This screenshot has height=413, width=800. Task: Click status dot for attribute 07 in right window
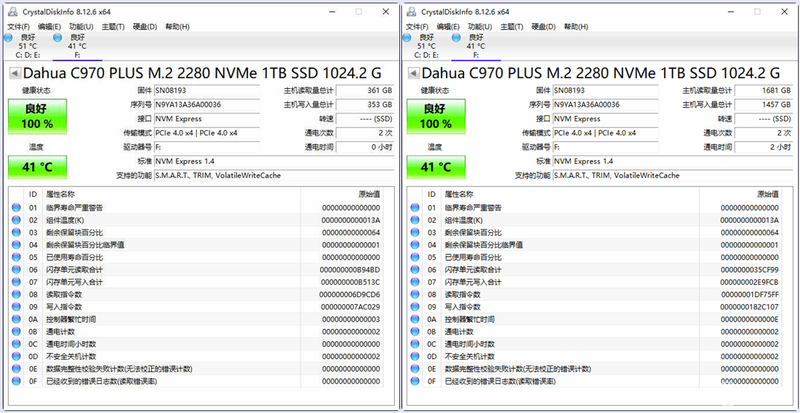415,282
